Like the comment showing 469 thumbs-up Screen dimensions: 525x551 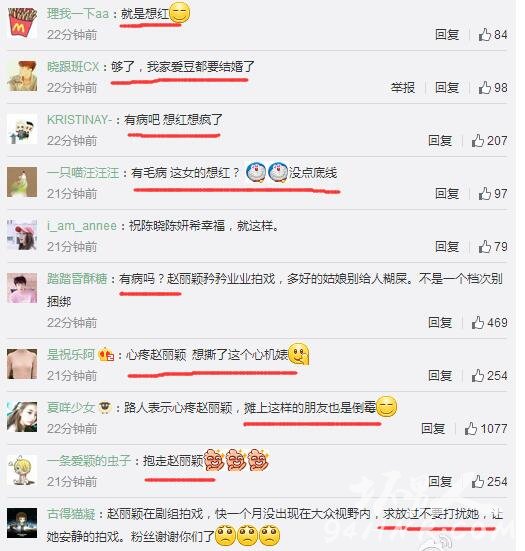pos(478,323)
